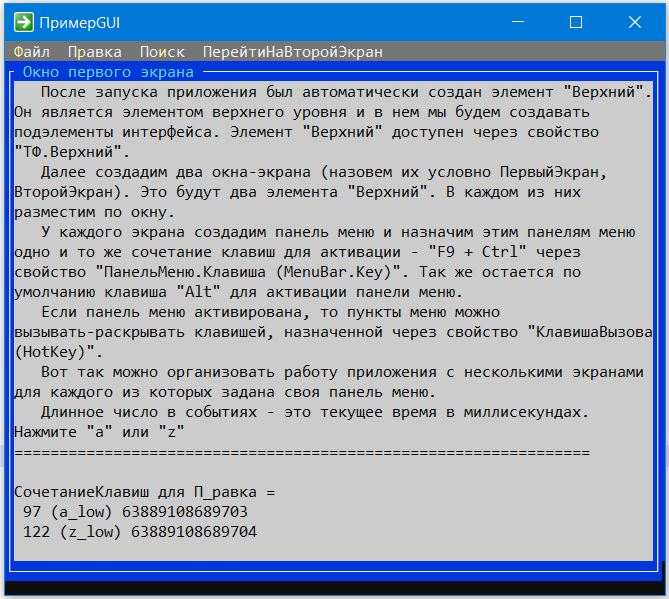Image resolution: width=669 pixels, height=599 pixels.
Task: Close the ПримерGUI window
Action: point(636,21)
